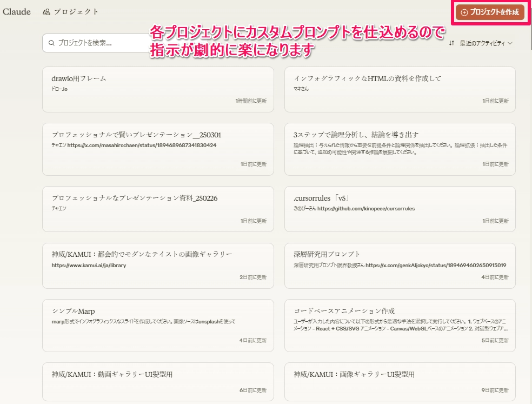Open the 最近のアクティビティ sort dropdown

point(481,43)
